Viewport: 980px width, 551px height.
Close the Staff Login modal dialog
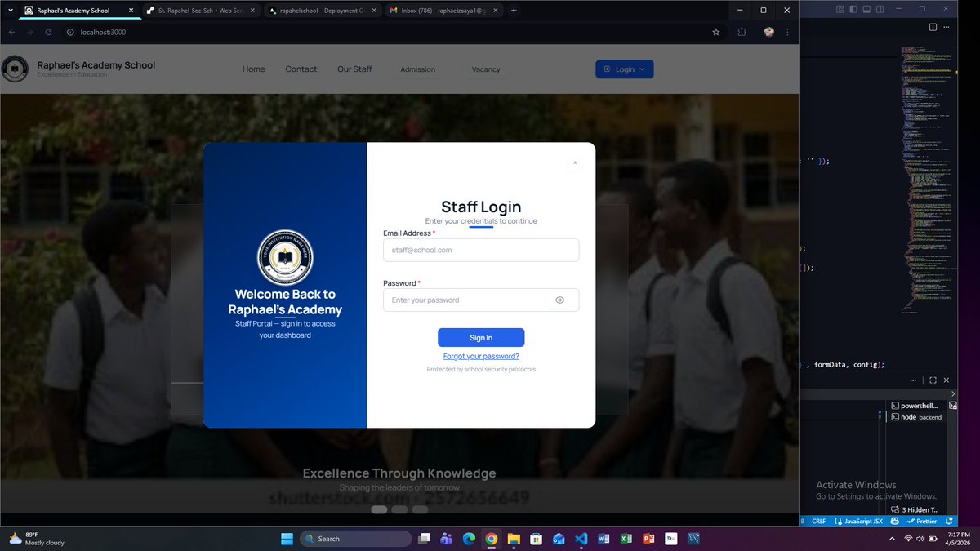click(575, 162)
